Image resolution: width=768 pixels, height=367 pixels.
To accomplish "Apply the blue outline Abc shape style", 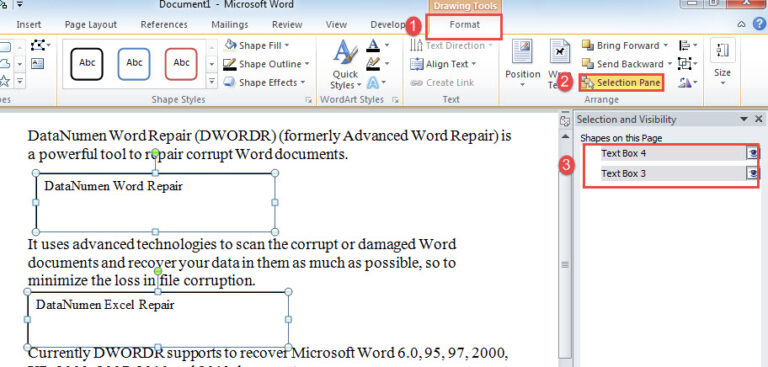I will (134, 64).
